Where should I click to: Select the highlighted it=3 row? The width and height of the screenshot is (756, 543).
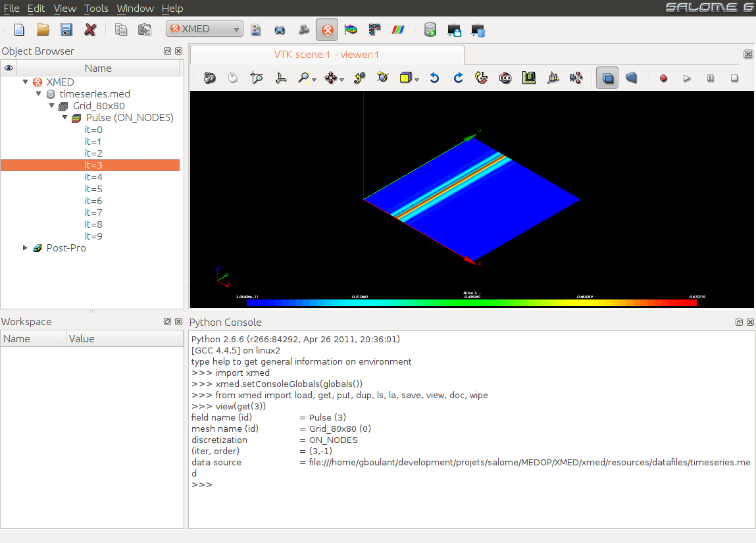pos(90,165)
